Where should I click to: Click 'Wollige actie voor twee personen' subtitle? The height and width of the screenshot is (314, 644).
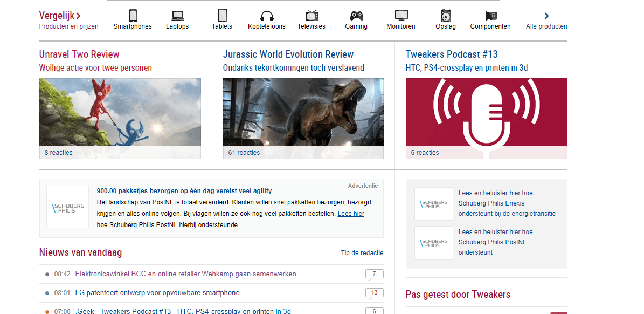[x=96, y=67]
